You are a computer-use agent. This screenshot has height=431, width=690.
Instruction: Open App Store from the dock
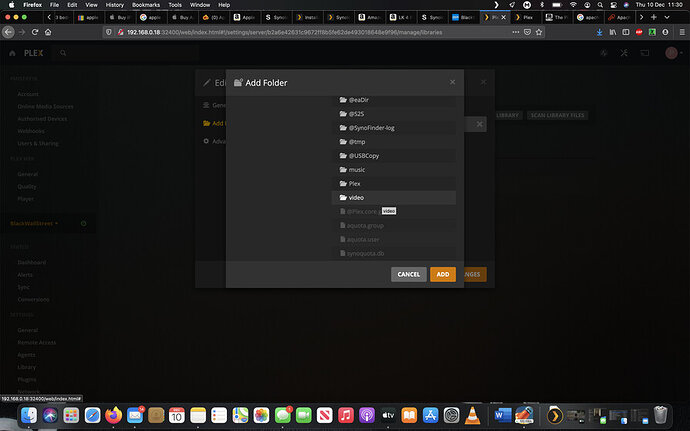tap(430, 415)
